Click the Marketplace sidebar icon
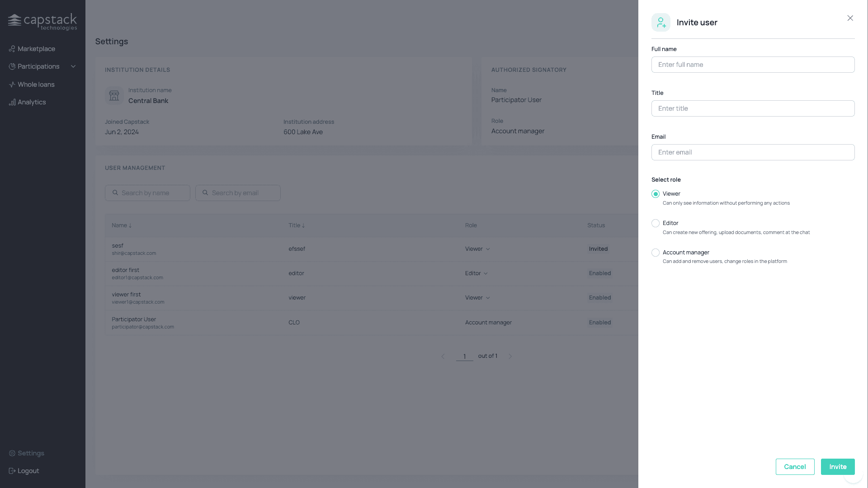 click(12, 49)
